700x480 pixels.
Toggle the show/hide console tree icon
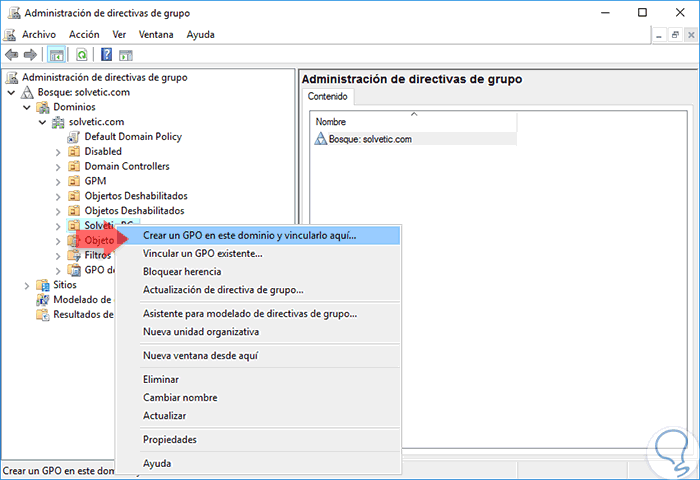point(56,55)
